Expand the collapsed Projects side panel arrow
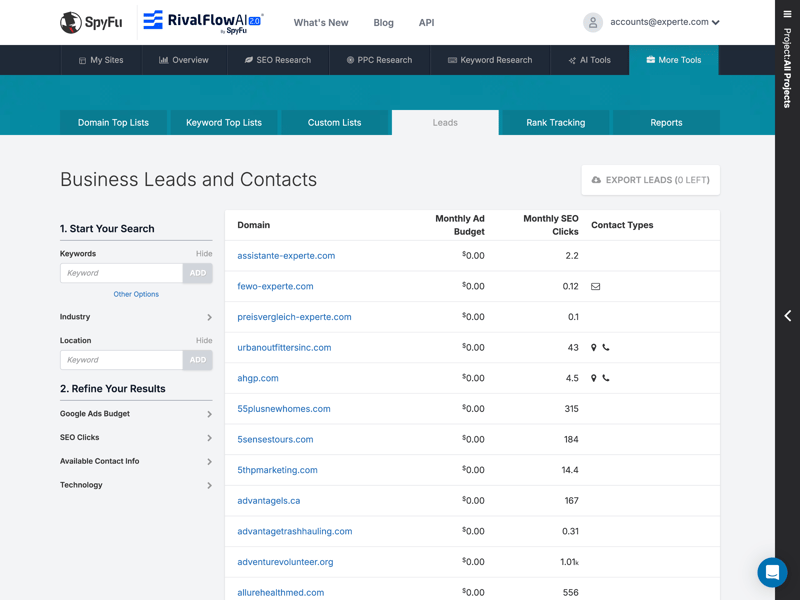The width and height of the screenshot is (800, 600). pyautogui.click(x=787, y=316)
